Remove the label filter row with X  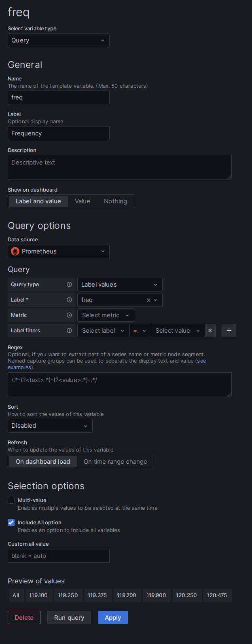[x=210, y=330]
